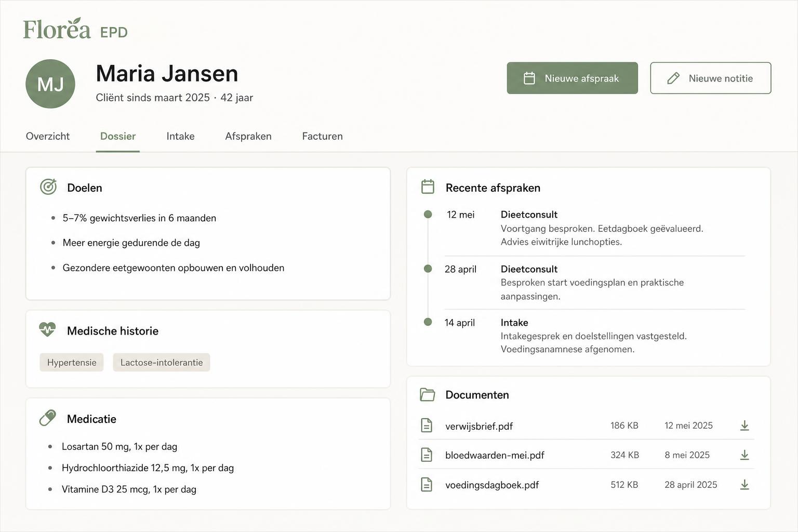Image resolution: width=798 pixels, height=532 pixels.
Task: Open the Facturen tab
Action: point(322,136)
